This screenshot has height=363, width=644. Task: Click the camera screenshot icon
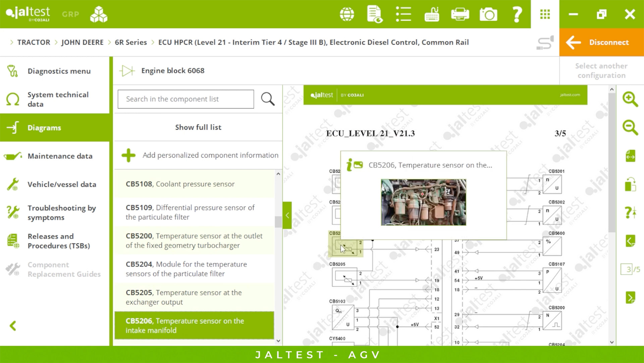pos(488,14)
